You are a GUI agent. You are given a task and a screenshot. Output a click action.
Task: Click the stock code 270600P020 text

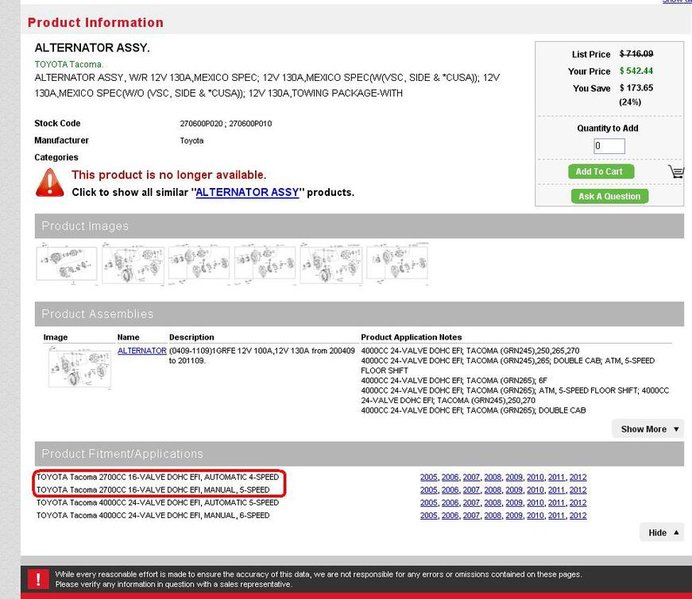(201, 124)
